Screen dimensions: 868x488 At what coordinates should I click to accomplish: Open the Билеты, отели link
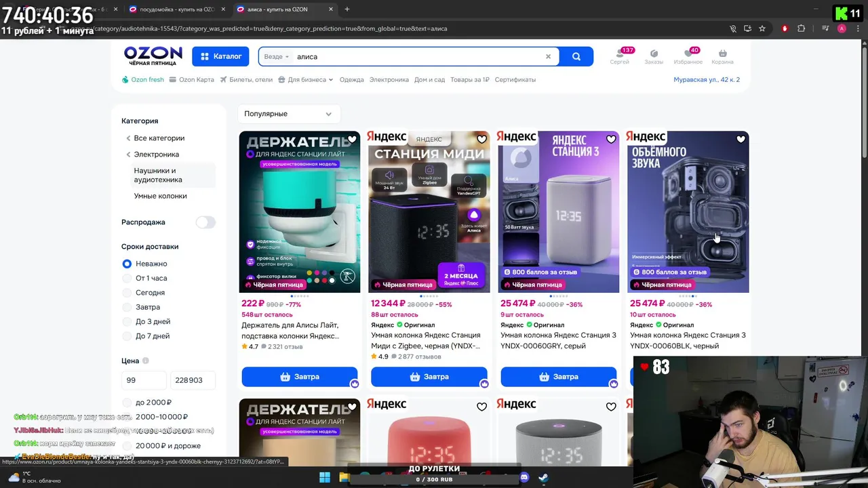tap(246, 80)
